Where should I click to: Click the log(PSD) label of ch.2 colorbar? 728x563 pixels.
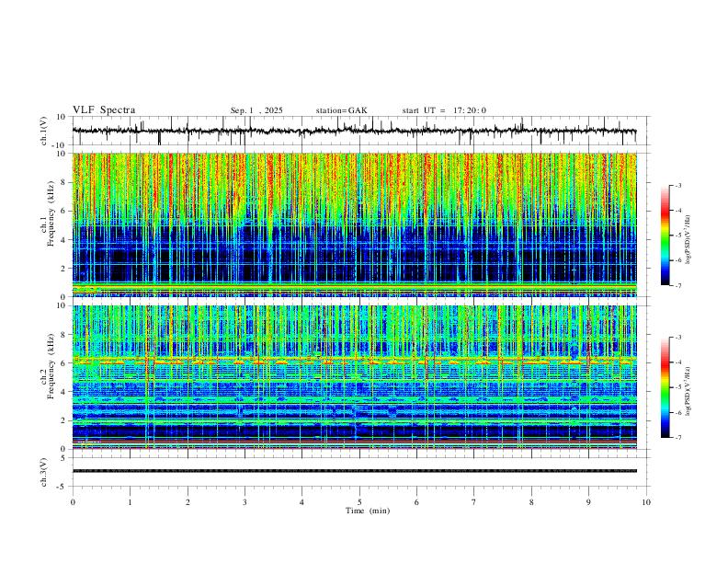click(688, 392)
